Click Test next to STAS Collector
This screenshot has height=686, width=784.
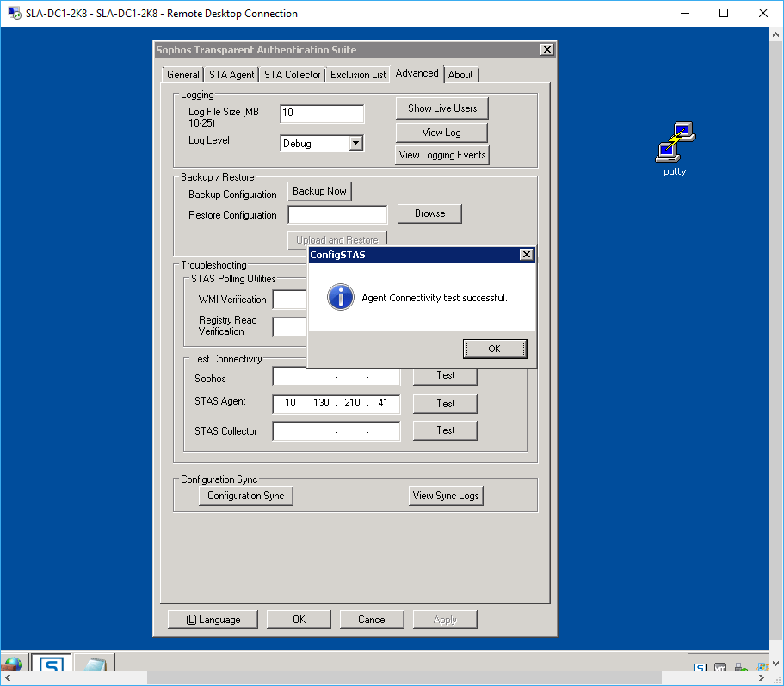pos(445,430)
